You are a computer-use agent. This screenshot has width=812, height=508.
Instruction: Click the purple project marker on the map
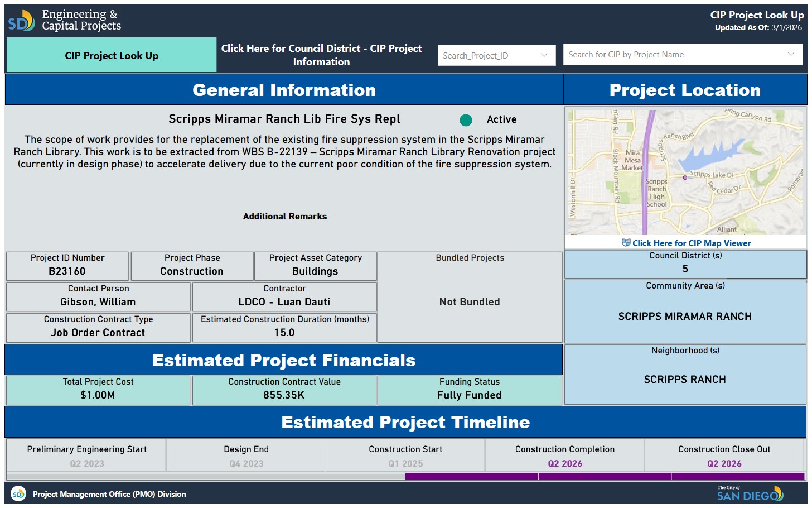[685, 178]
